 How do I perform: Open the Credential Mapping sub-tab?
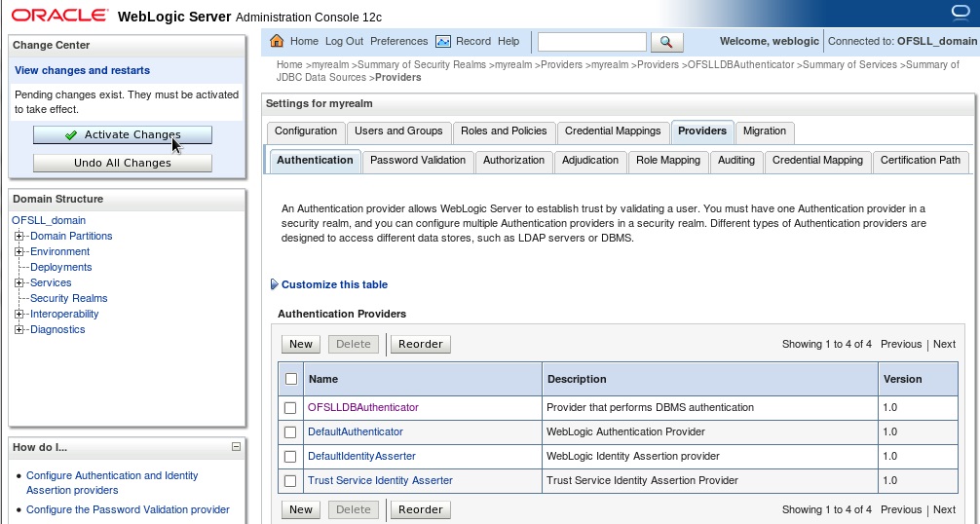pos(817,161)
